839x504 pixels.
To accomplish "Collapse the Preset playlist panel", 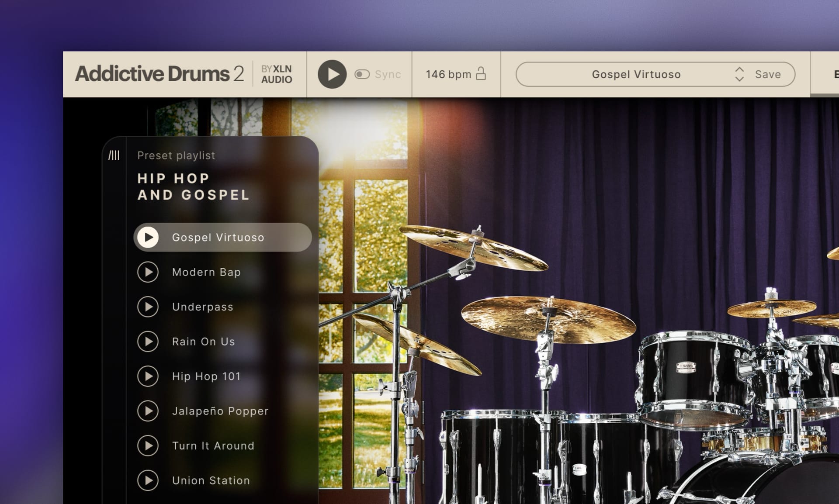I will tap(114, 156).
